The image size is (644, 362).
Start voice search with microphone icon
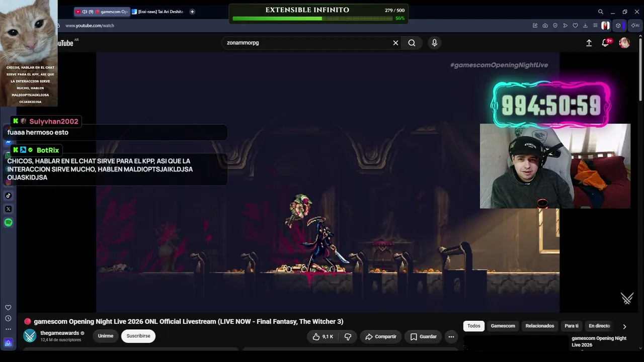pyautogui.click(x=435, y=43)
